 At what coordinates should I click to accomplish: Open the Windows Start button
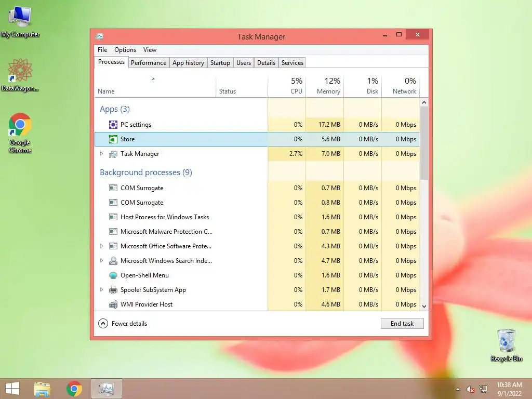12,389
